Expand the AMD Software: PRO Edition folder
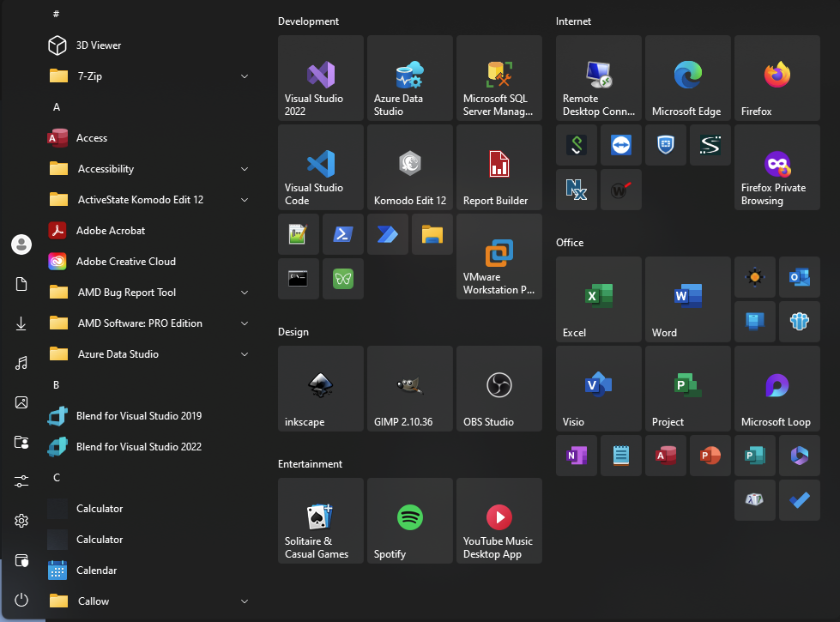The image size is (840, 622). (x=245, y=323)
